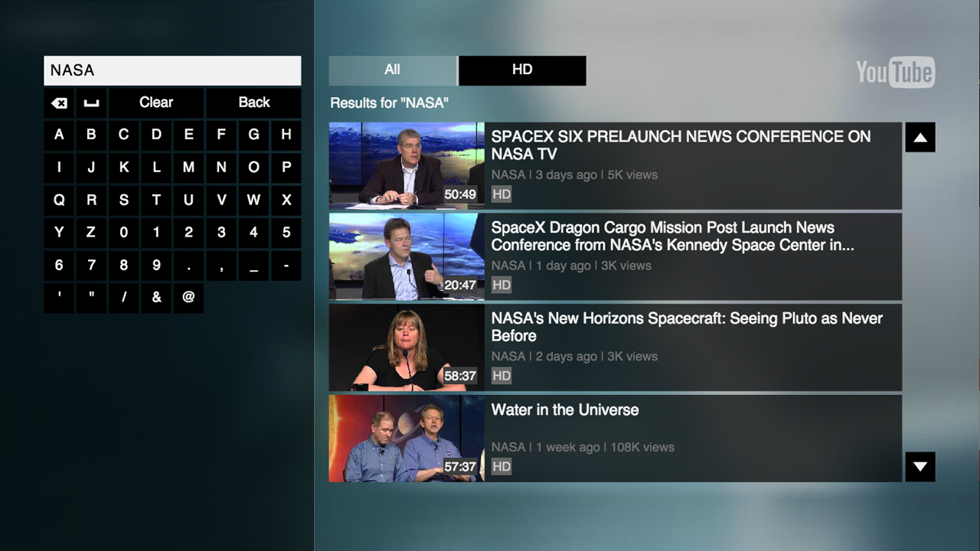Clear the search text
This screenshot has width=980, height=551.
(x=155, y=102)
